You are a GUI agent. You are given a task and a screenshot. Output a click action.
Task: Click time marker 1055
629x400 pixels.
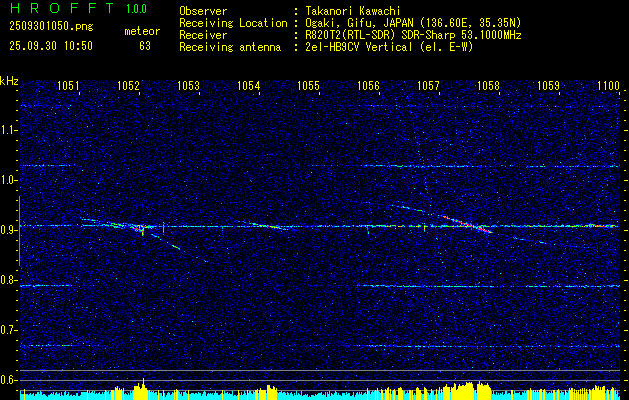click(x=308, y=85)
